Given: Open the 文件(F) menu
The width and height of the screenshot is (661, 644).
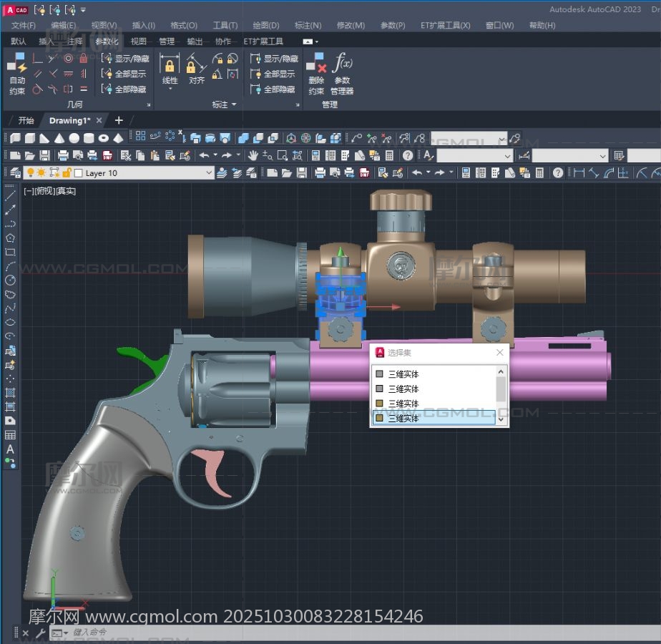Looking at the screenshot, I should point(23,25).
